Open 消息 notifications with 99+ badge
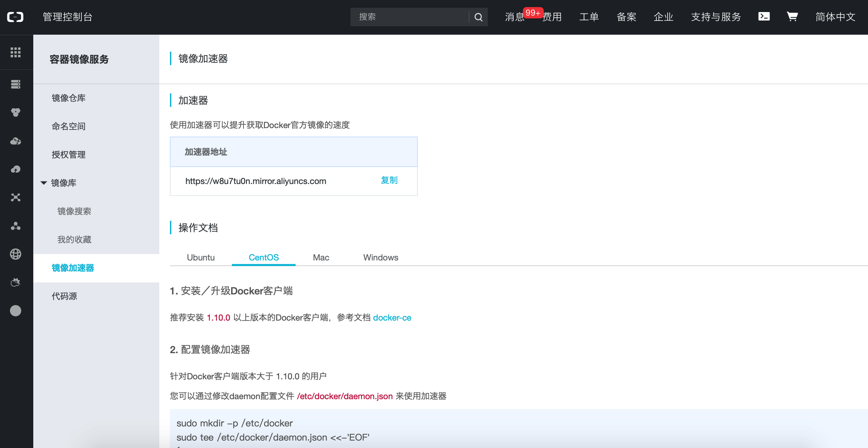Viewport: 868px width, 448px height. coord(515,17)
